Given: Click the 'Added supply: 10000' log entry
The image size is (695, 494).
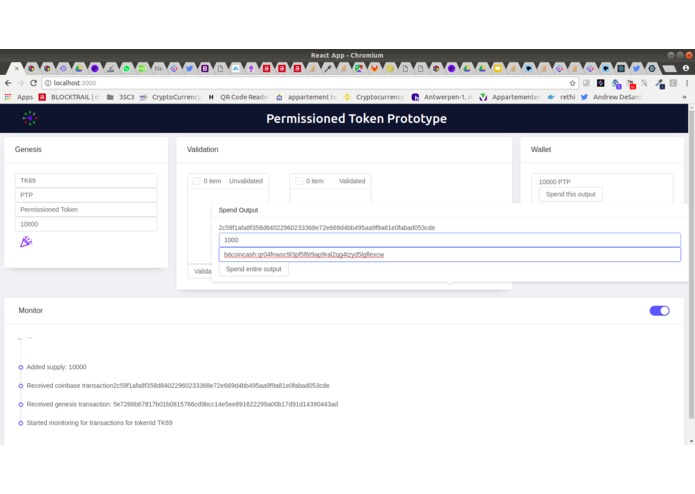Looking at the screenshot, I should point(56,367).
